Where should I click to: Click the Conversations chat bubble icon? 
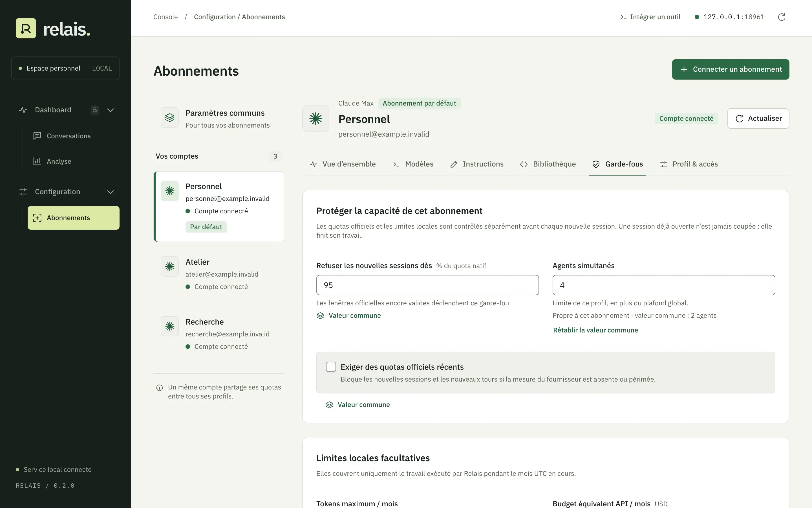37,136
